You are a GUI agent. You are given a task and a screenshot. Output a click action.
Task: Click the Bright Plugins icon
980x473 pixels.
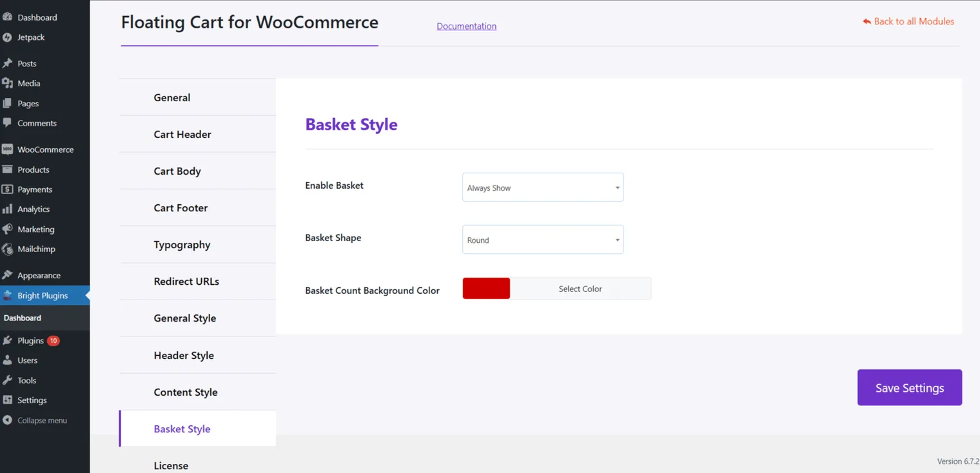(8, 296)
